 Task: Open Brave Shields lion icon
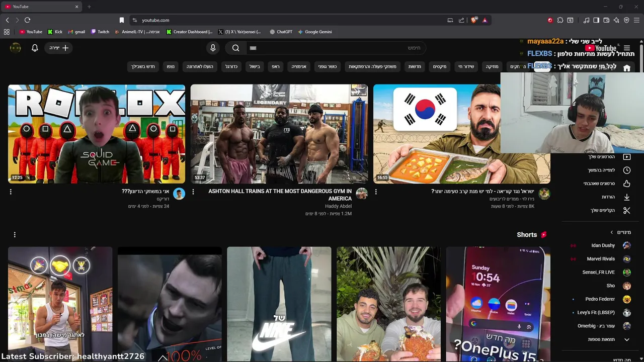474,20
